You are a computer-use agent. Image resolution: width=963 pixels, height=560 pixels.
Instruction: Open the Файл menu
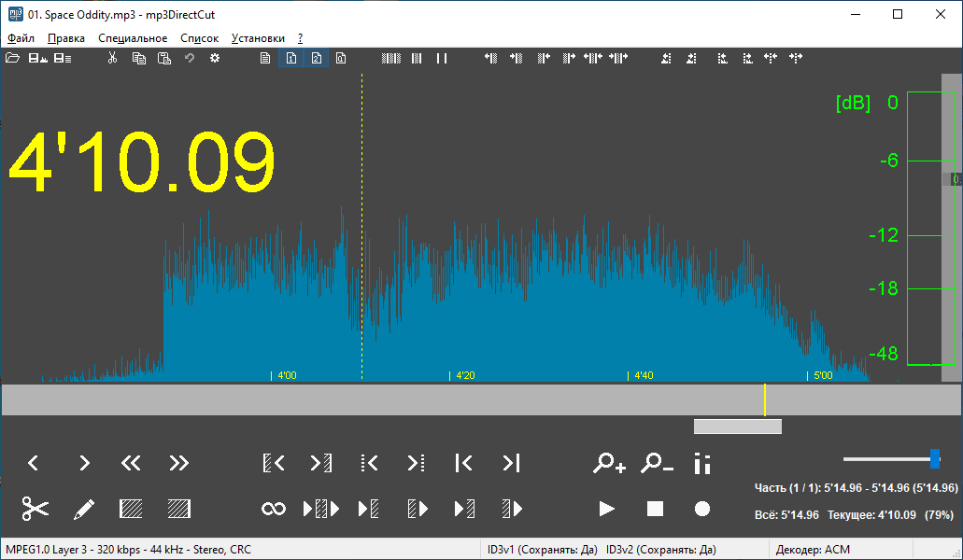click(x=21, y=38)
